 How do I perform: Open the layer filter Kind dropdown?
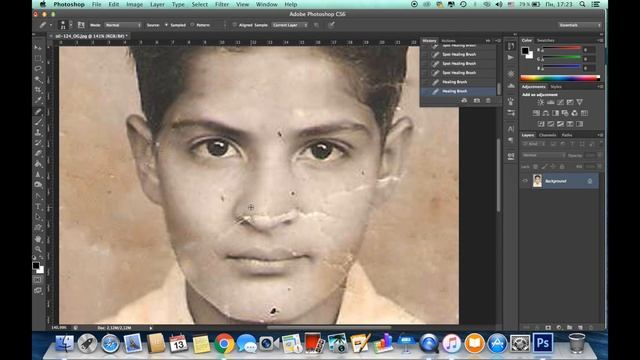tap(533, 144)
